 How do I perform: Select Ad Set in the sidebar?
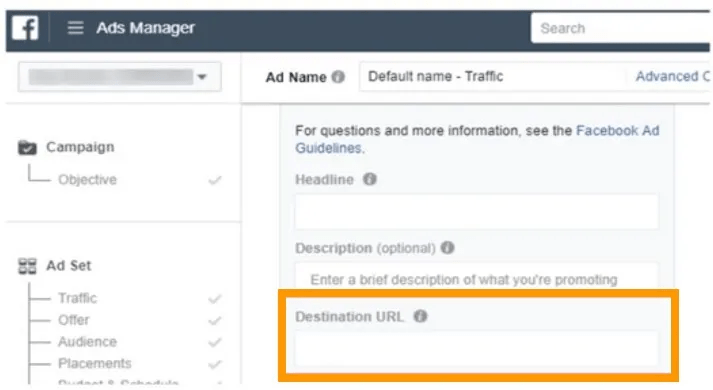[x=69, y=265]
